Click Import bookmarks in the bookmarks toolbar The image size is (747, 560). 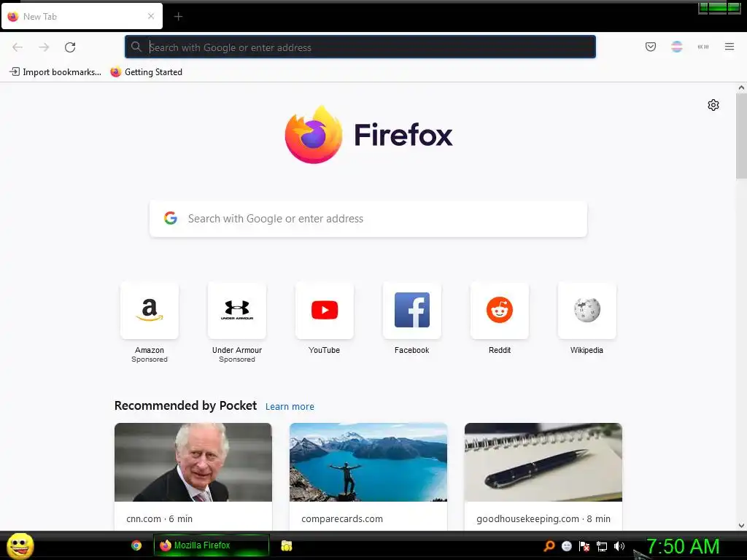pos(55,72)
